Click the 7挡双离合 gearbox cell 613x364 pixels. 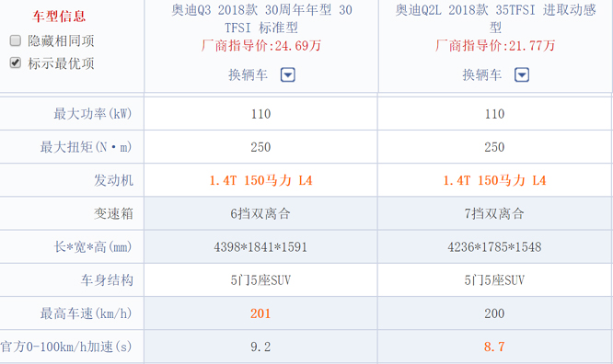[494, 213]
